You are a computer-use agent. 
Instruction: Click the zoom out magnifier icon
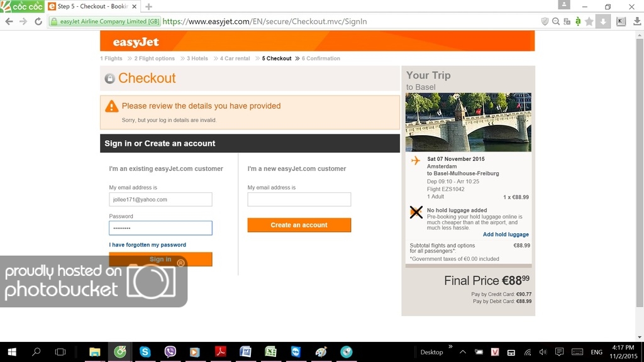[556, 21]
